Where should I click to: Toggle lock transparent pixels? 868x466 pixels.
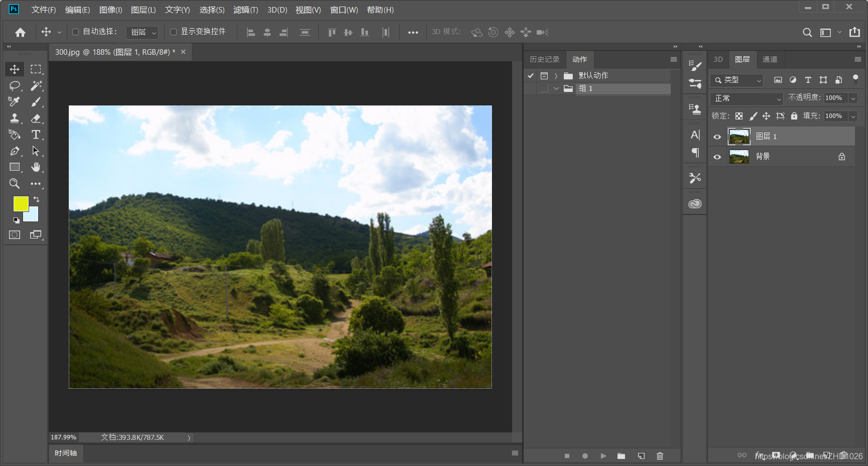pyautogui.click(x=739, y=116)
